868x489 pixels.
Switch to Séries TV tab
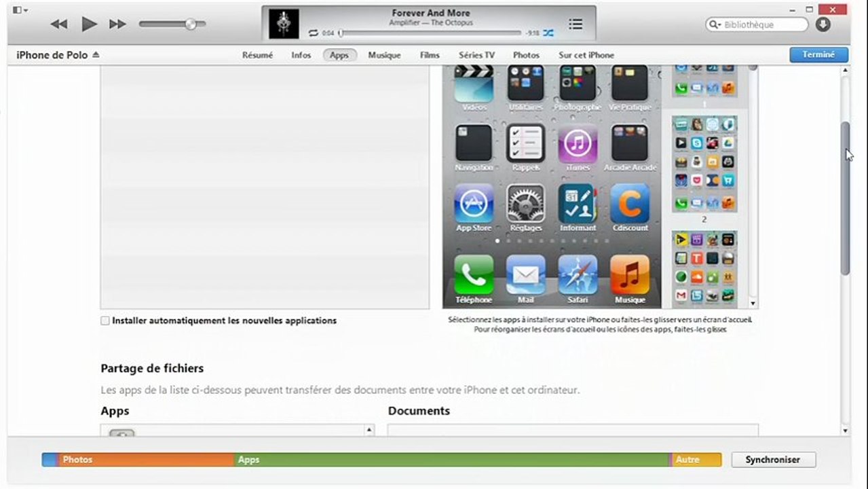point(476,55)
